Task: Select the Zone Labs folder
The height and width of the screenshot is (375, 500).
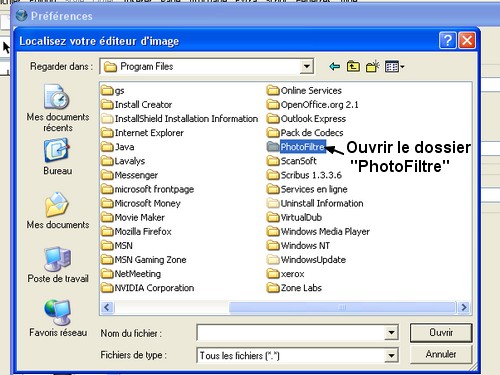Action: 295,288
